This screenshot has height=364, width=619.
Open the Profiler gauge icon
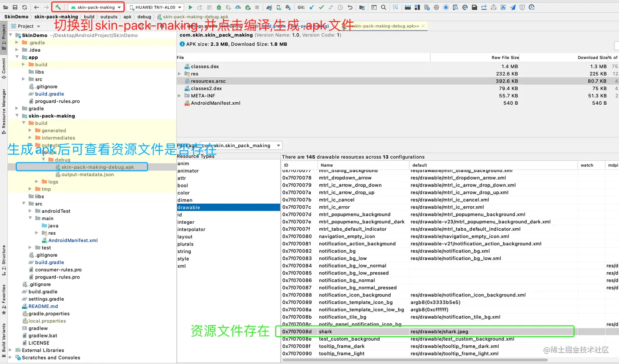click(238, 7)
